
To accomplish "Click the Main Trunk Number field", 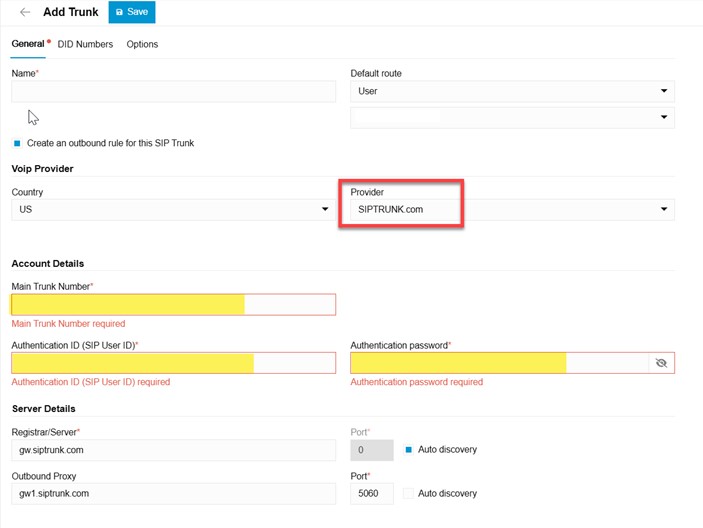I will point(174,305).
